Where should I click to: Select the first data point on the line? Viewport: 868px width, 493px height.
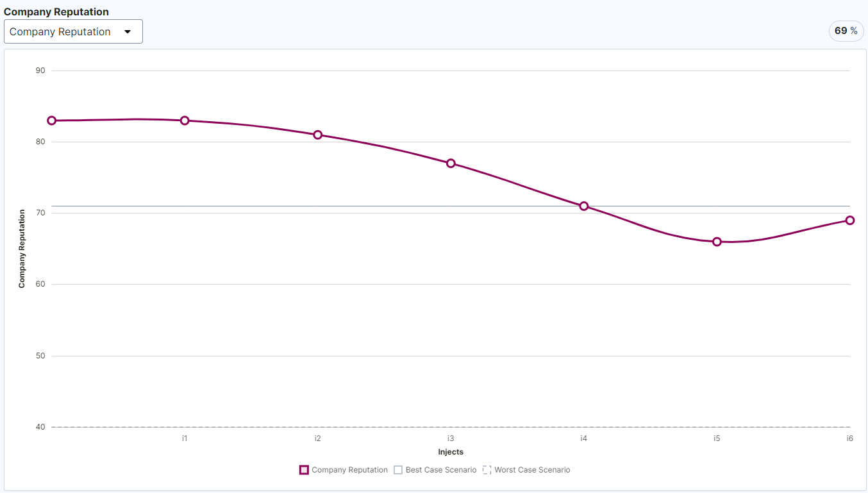52,121
